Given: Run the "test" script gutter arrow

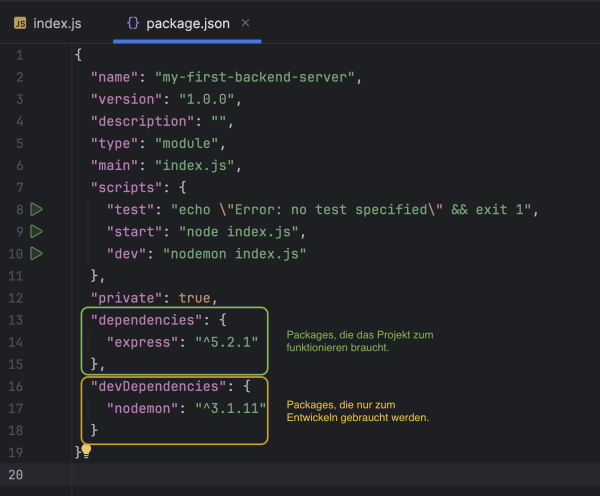Looking at the screenshot, I should coord(37,209).
